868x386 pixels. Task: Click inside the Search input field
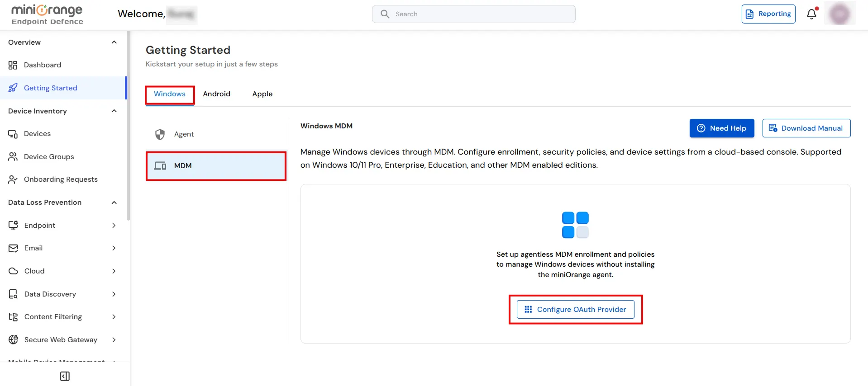(x=474, y=14)
